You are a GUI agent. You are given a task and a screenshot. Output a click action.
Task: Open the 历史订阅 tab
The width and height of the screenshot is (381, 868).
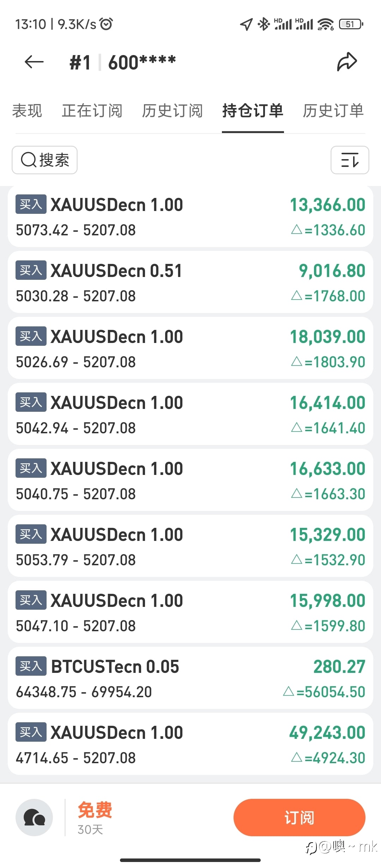pos(172,111)
